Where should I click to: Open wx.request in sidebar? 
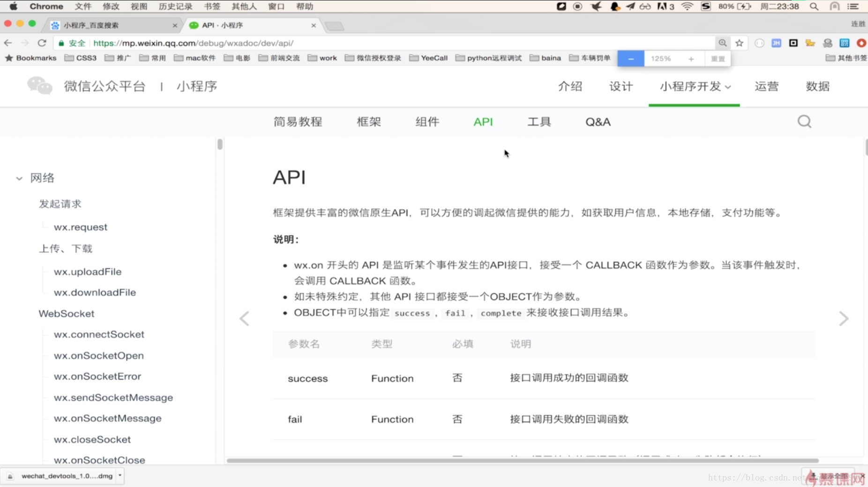tap(81, 227)
